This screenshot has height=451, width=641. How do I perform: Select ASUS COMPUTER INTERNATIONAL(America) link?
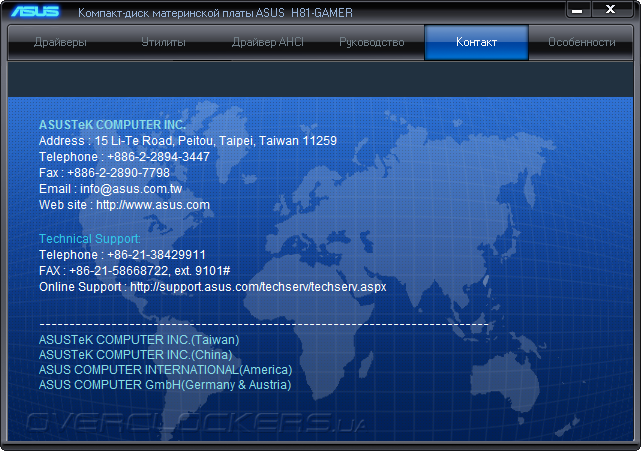[x=166, y=370]
